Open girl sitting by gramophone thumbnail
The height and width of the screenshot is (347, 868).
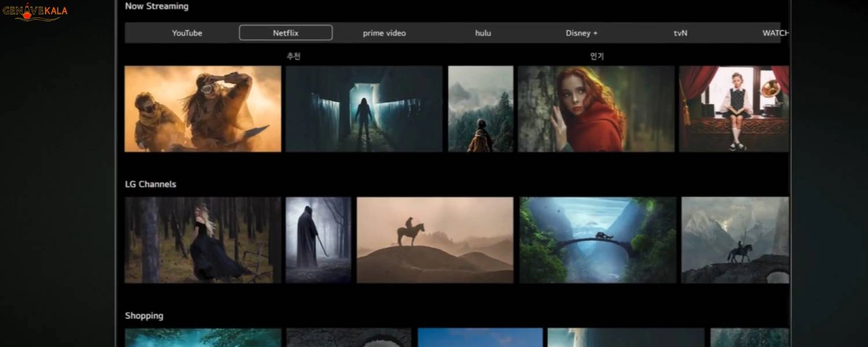point(734,109)
